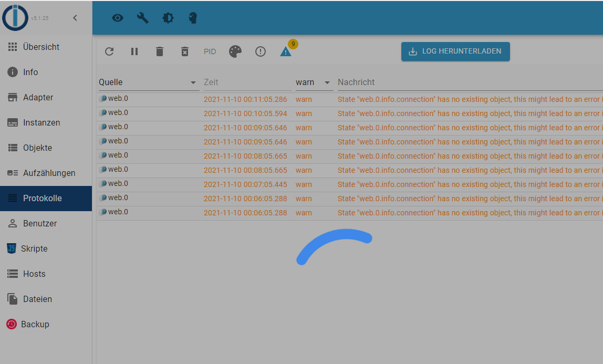Image resolution: width=603 pixels, height=364 pixels.
Task: Click the Dateien files icon
Action: coord(13,299)
